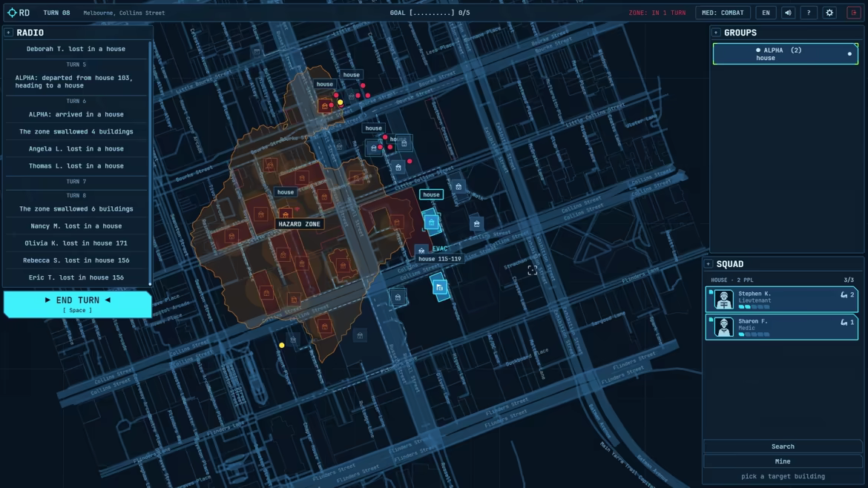Expand the RADIO panel plus icon

coord(9,33)
